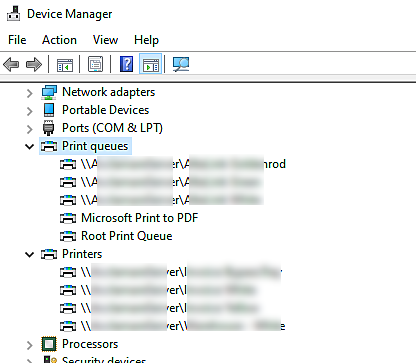Toggle the console tree pane icon

coord(65,64)
